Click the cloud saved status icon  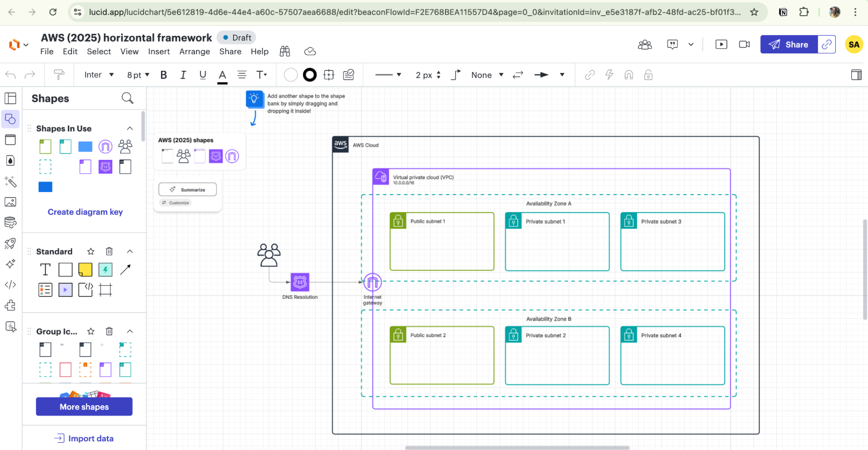pyautogui.click(x=310, y=51)
